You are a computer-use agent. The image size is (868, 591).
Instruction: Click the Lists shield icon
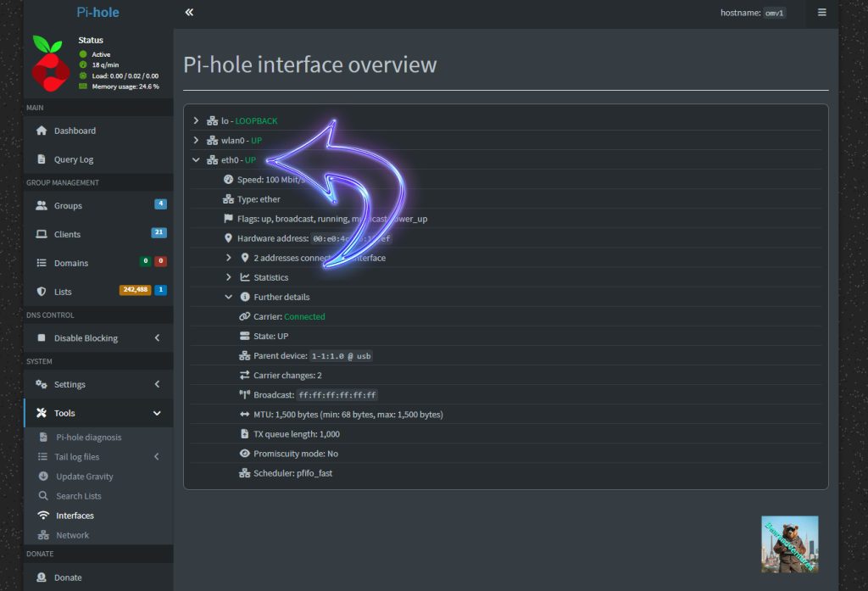(41, 292)
